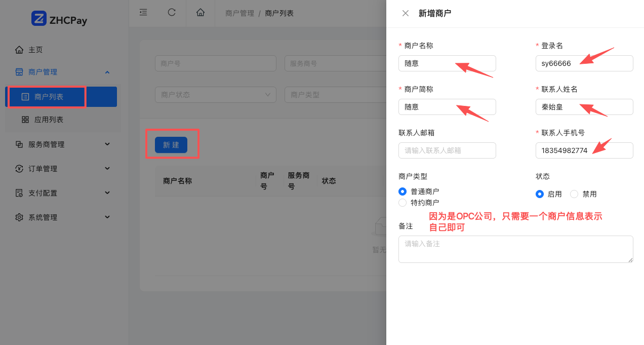Click the gear icon beside 系统管理
This screenshot has width=644, height=345.
coord(19,217)
